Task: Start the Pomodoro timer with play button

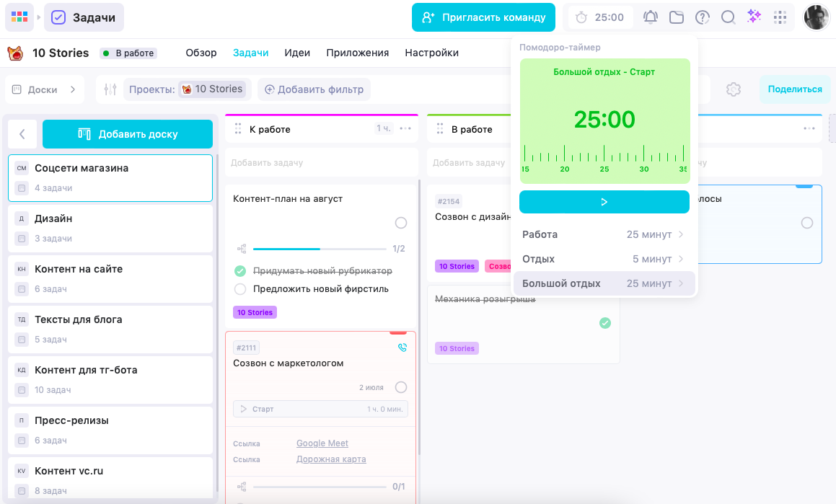Action: point(604,202)
